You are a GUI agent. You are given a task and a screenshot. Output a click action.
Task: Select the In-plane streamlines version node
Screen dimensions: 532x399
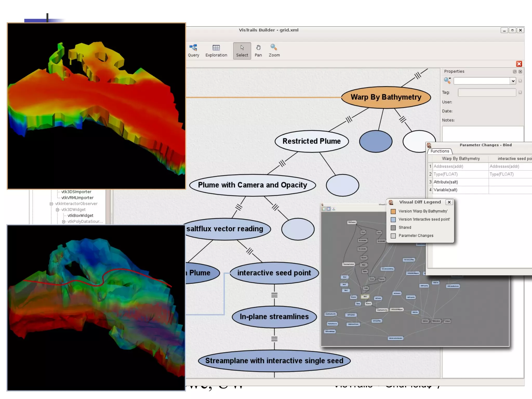[x=274, y=317]
